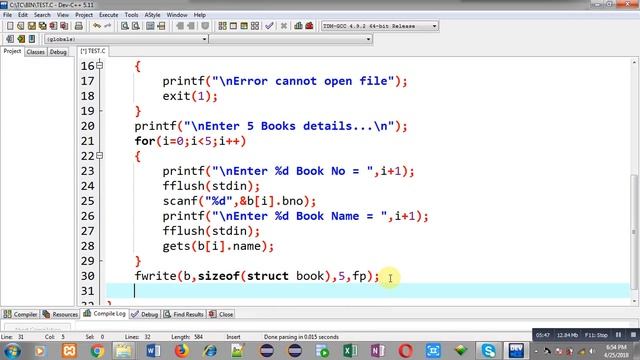The height and width of the screenshot is (360, 640).
Task: Click the Save All toolbar icon
Action: click(42, 26)
